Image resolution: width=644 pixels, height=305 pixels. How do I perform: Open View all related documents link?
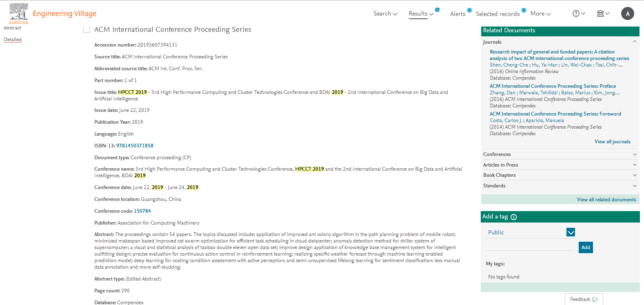point(606,200)
